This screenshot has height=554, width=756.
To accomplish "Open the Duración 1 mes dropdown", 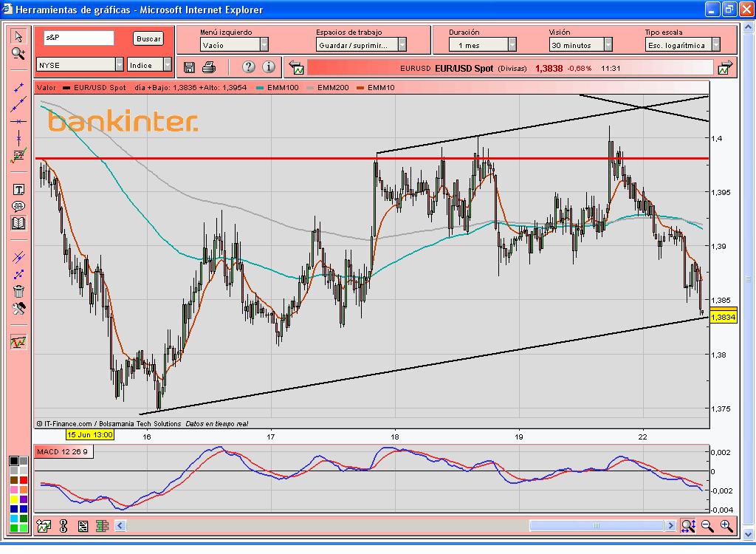I will [x=482, y=45].
